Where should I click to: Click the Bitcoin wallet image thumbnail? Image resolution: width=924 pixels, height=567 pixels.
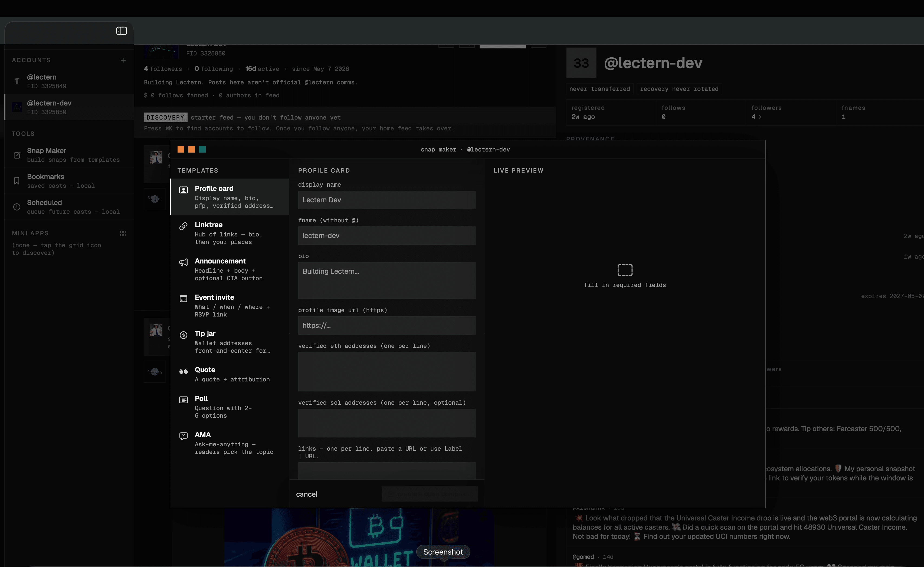pos(359,537)
